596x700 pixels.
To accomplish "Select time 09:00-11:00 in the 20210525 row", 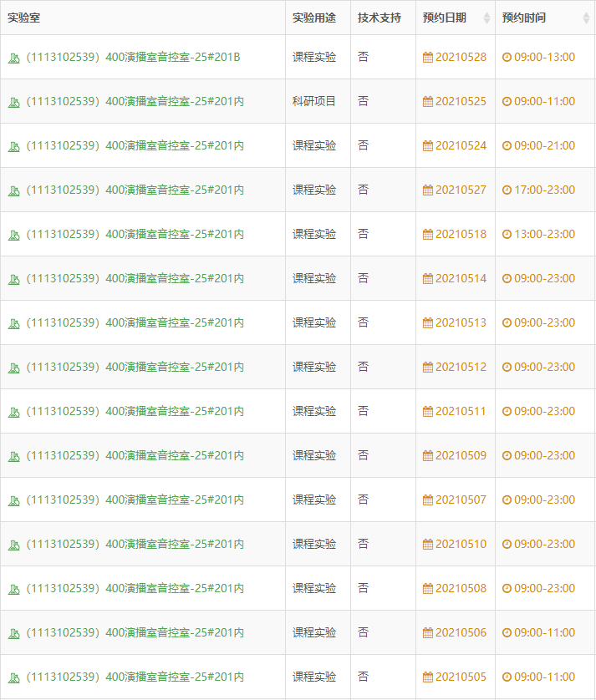I will coord(544,101).
